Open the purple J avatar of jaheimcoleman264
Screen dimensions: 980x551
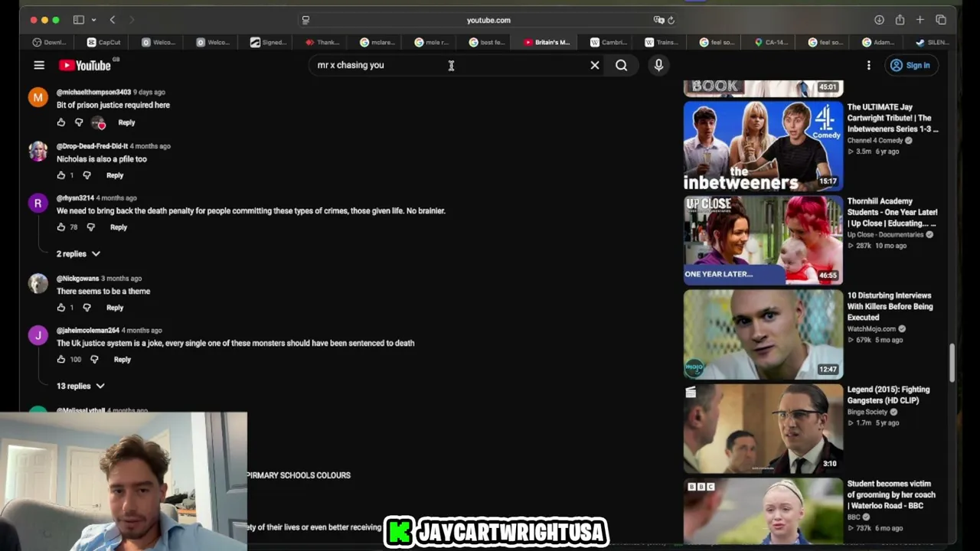click(38, 335)
